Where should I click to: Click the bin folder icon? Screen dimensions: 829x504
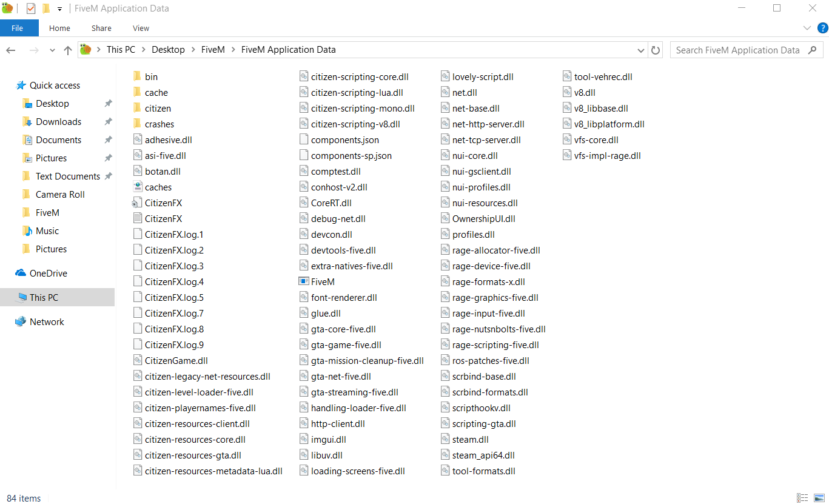pyautogui.click(x=137, y=76)
